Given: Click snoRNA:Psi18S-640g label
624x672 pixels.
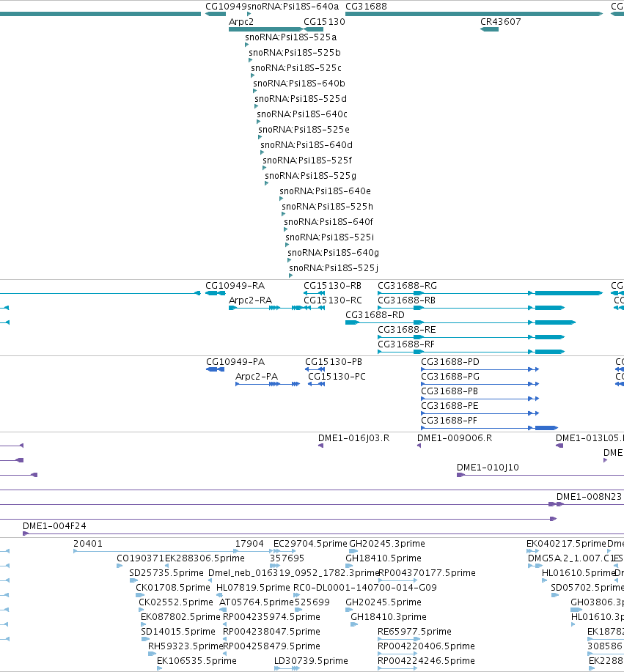Looking at the screenshot, I should pos(333,253).
